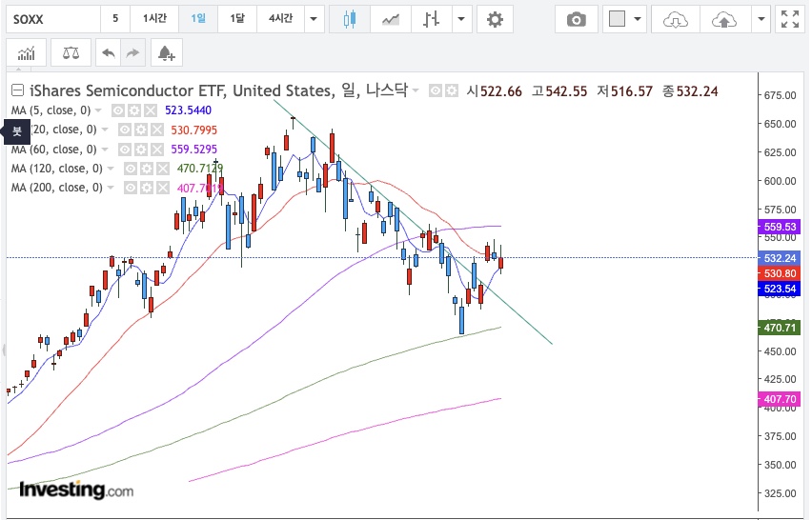
Task: Collapse the legend with minus box
Action: 17,90
